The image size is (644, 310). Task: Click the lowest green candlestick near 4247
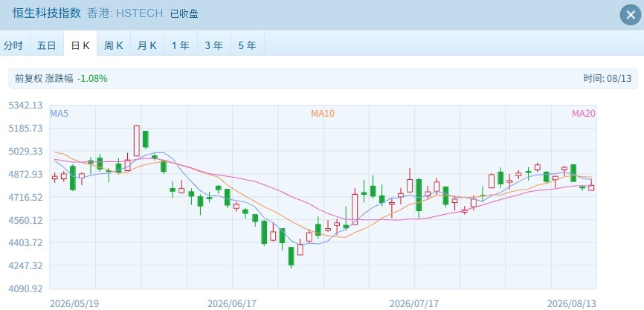pos(292,256)
